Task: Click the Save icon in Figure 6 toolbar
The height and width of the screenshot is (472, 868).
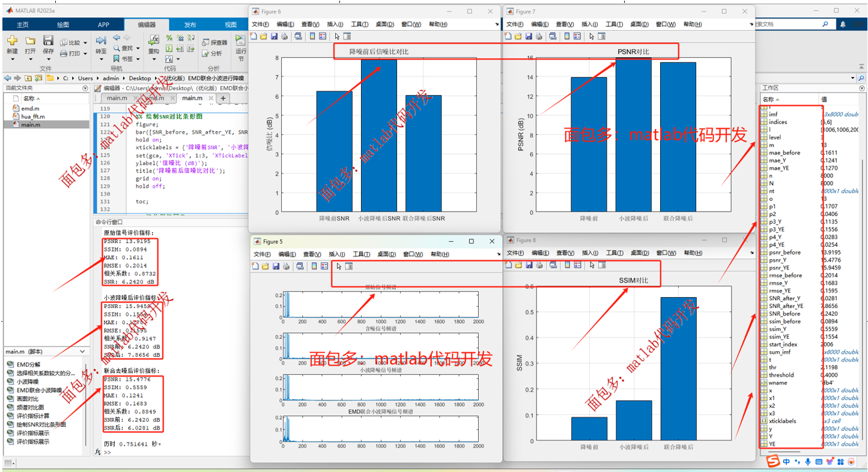Action: click(x=274, y=36)
